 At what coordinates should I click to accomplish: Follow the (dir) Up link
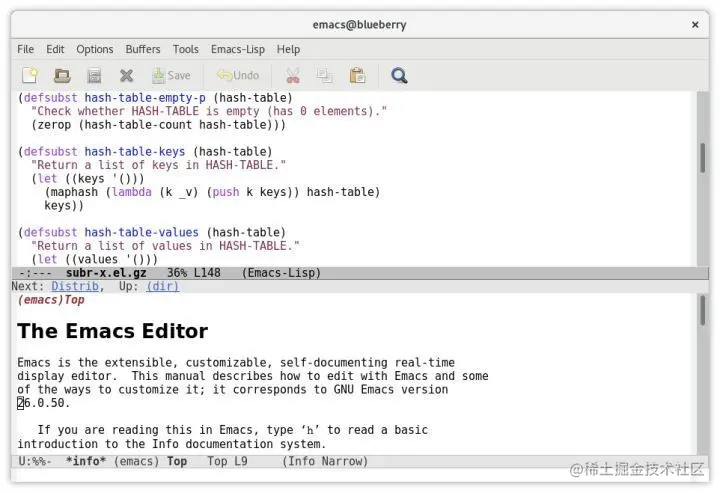coord(163,286)
